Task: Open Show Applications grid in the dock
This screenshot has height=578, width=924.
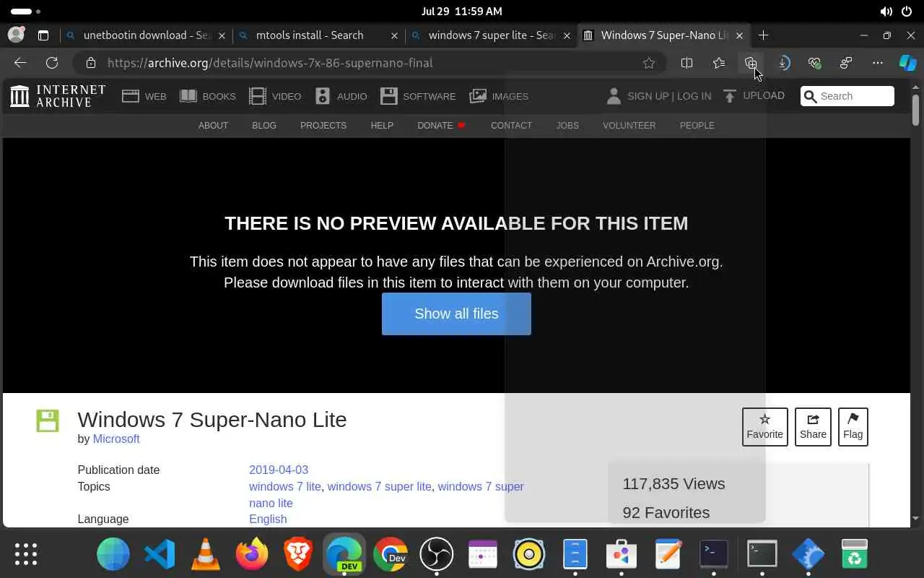Action: (x=26, y=554)
